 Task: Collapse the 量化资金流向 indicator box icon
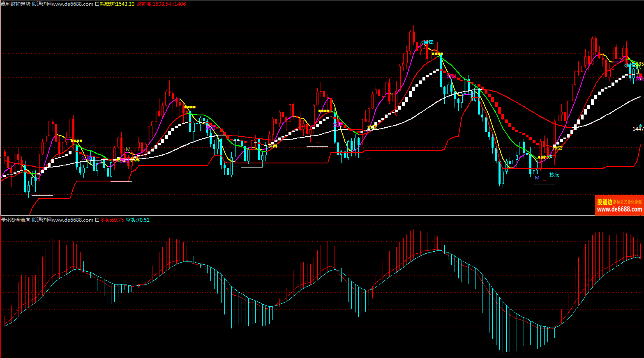click(x=97, y=220)
